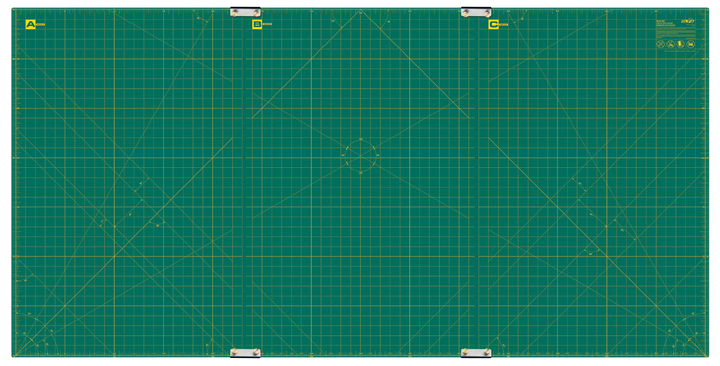Image resolution: width=720 pixels, height=366 pixels.
Task: Click the brand logo on panel C
Action: pyautogui.click(x=688, y=22)
